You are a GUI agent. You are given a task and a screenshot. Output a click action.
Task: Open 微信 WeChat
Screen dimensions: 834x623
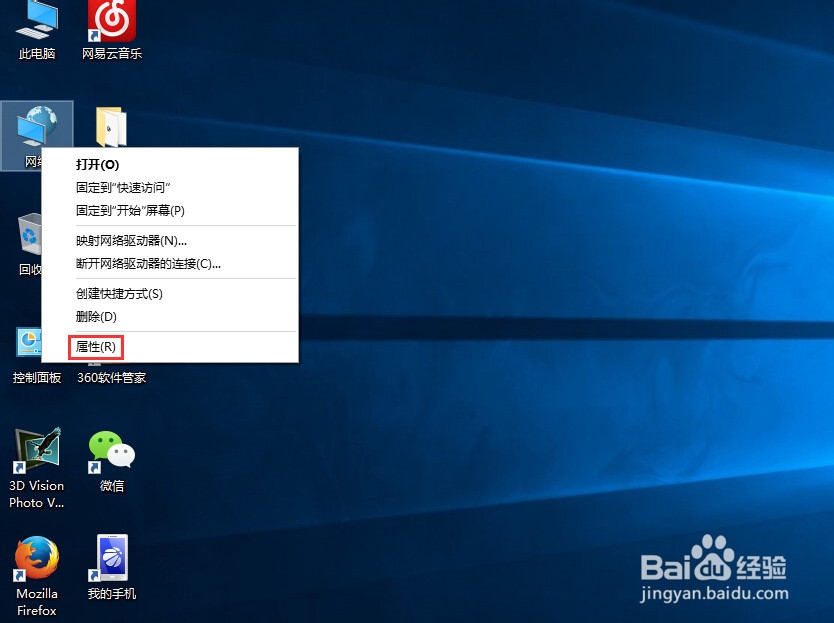tap(110, 450)
